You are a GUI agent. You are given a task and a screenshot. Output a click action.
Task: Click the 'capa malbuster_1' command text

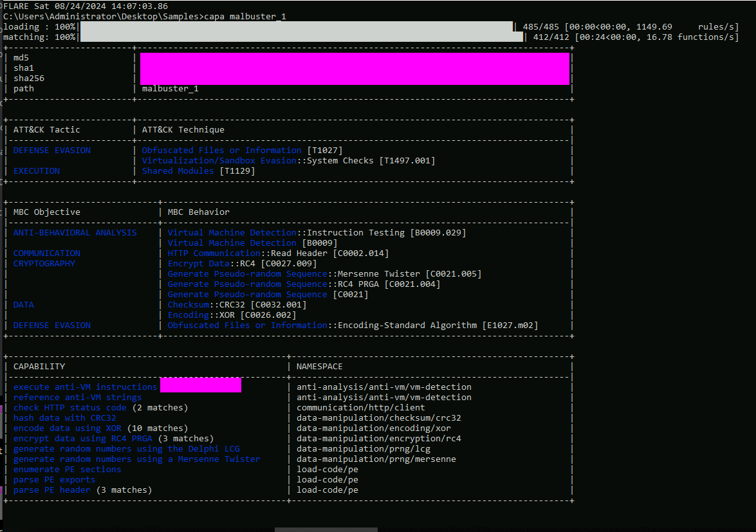[245, 16]
